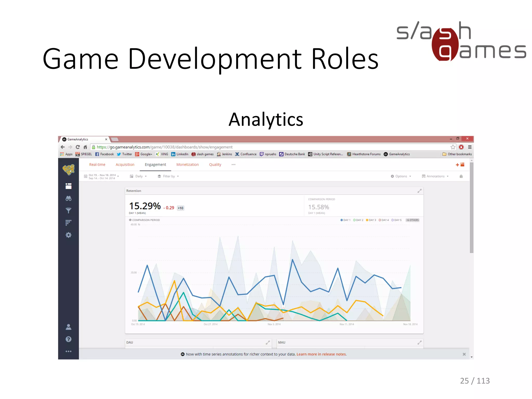Click the more tabs ellipsis

234,165
